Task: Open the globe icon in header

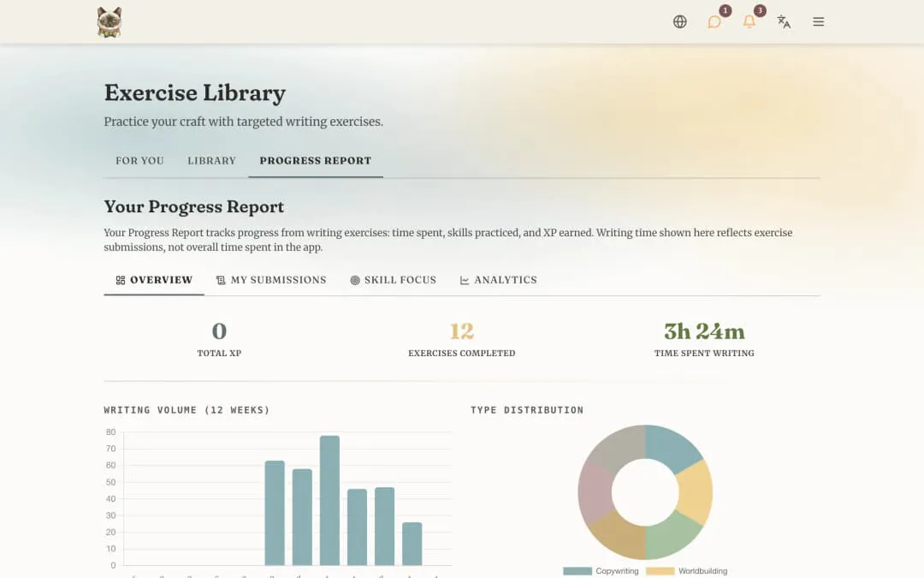Action: [679, 21]
